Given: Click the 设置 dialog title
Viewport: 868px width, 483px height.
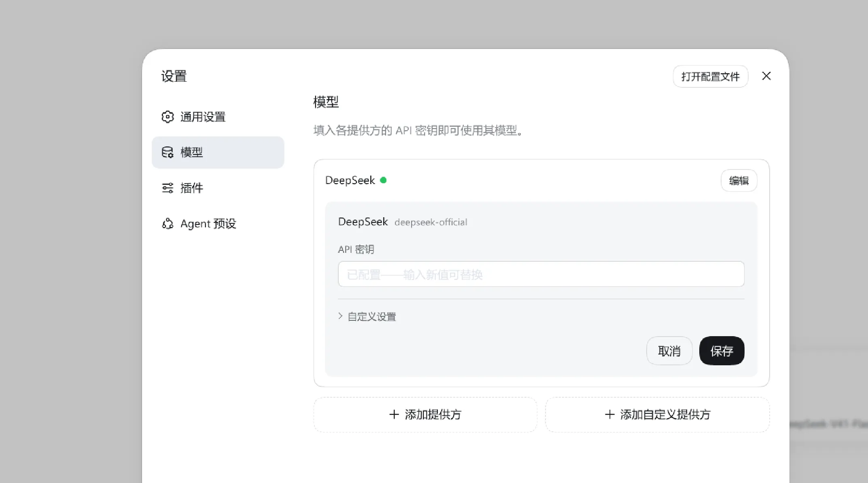Looking at the screenshot, I should point(174,76).
